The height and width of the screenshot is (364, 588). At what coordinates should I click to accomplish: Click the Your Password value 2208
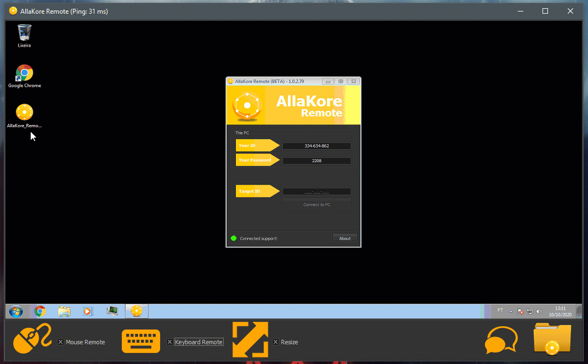[x=316, y=161]
